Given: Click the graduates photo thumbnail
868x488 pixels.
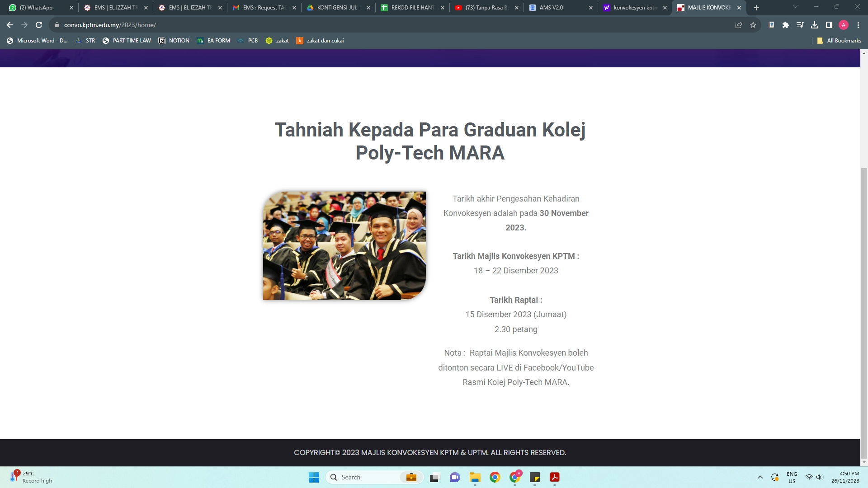Looking at the screenshot, I should pyautogui.click(x=344, y=246).
